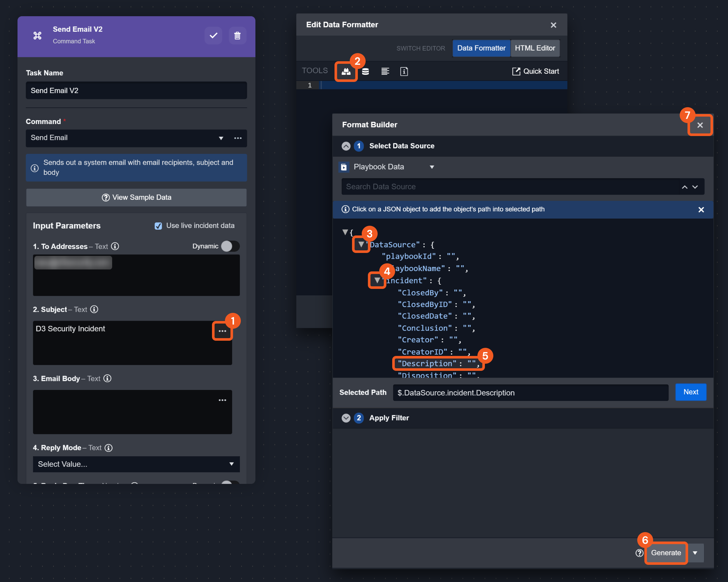
Task: Click the info document tool icon
Action: pos(404,72)
